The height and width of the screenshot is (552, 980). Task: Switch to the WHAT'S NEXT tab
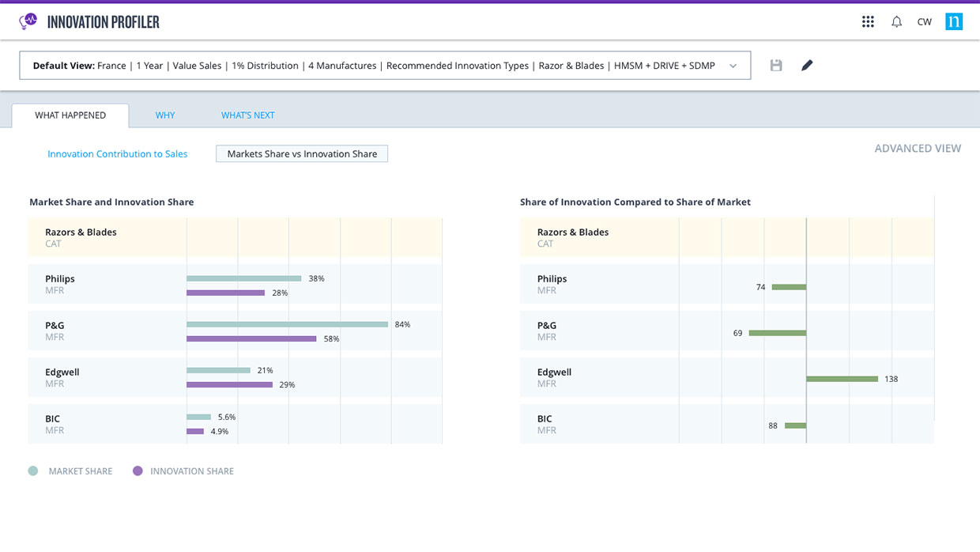pyautogui.click(x=248, y=115)
